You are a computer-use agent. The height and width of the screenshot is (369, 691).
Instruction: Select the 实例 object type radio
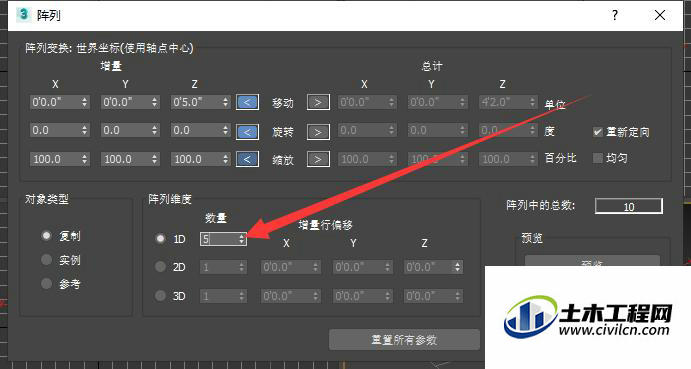click(x=46, y=259)
